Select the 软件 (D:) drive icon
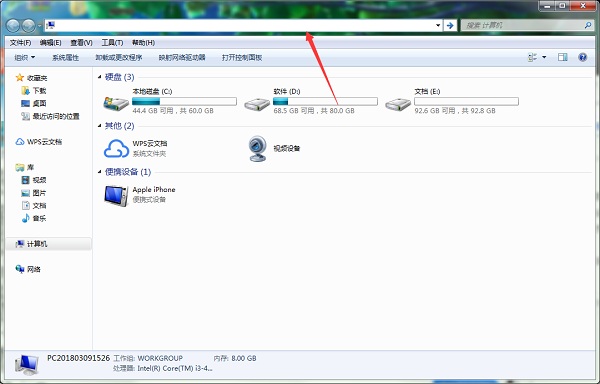 click(x=257, y=103)
